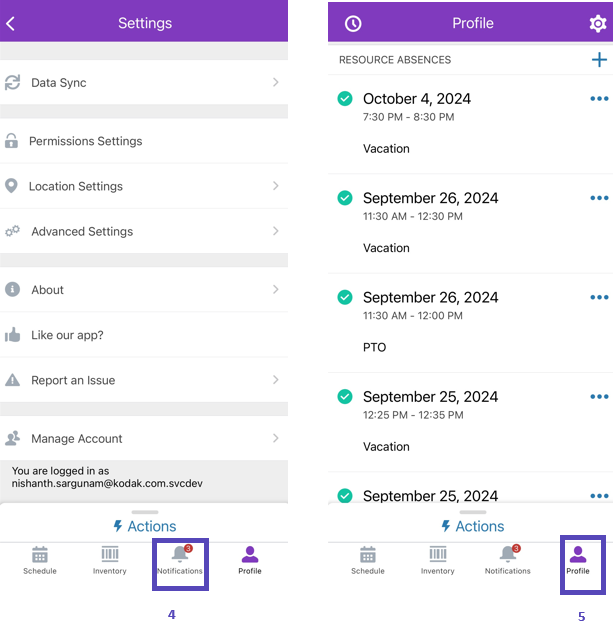The width and height of the screenshot is (613, 640).
Task: Open the gear icon in Profile header
Action: coord(597,23)
